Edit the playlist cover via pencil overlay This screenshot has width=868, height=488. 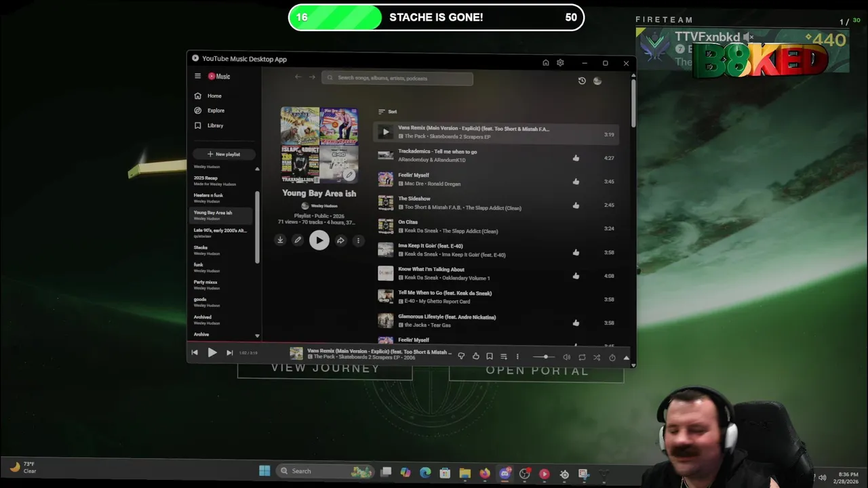tap(349, 175)
